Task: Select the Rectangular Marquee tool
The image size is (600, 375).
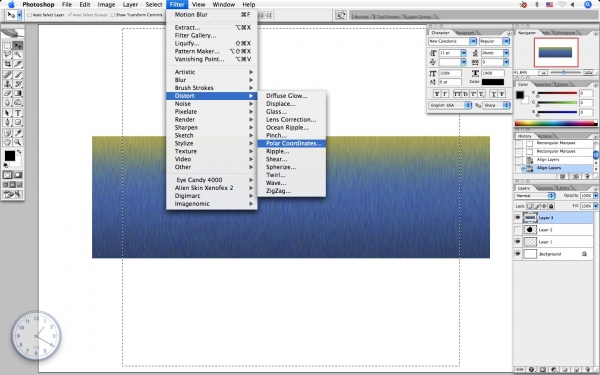Action: [x=7, y=46]
